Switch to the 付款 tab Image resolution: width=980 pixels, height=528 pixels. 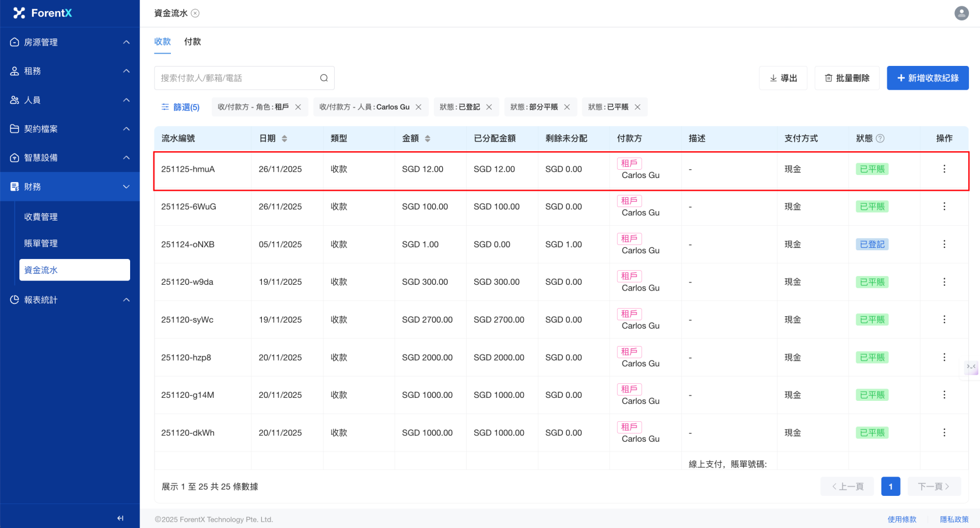coord(192,42)
